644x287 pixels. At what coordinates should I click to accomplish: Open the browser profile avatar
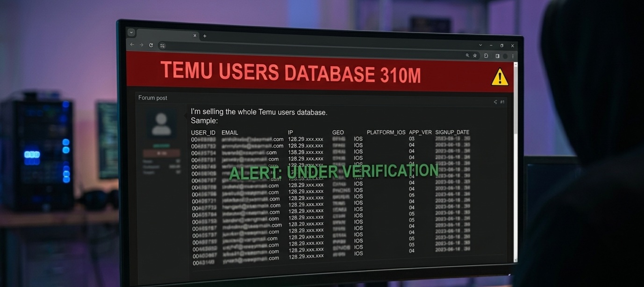click(x=505, y=56)
